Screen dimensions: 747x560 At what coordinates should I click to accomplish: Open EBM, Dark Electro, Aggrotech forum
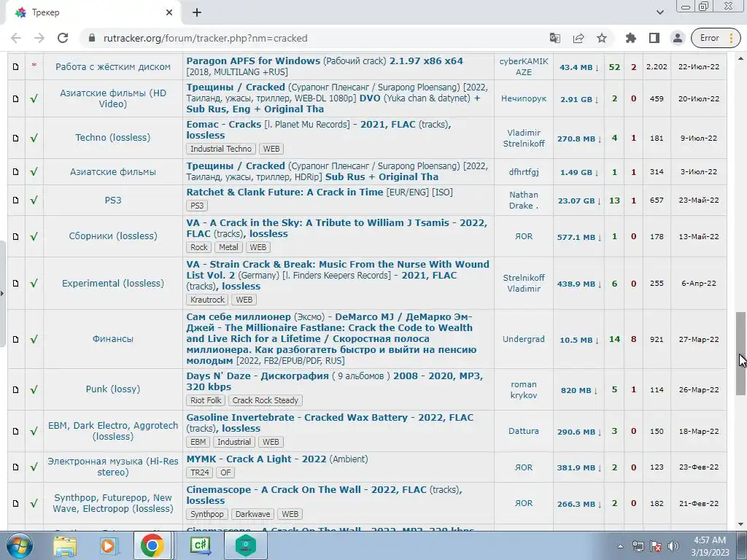tap(113, 431)
